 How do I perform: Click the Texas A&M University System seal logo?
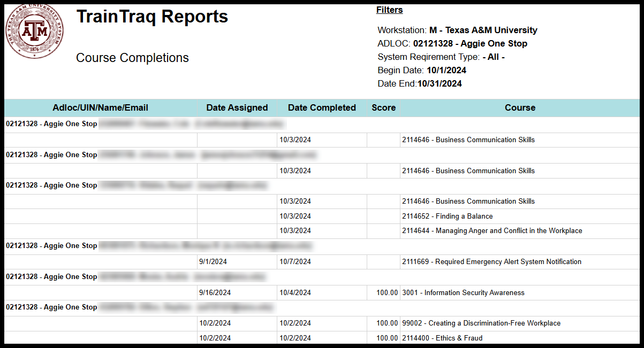click(x=34, y=31)
